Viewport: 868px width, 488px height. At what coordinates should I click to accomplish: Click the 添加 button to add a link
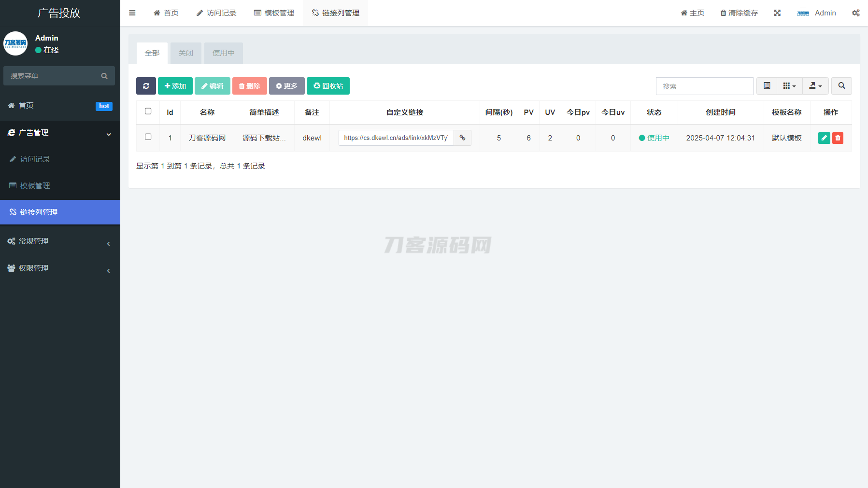175,86
